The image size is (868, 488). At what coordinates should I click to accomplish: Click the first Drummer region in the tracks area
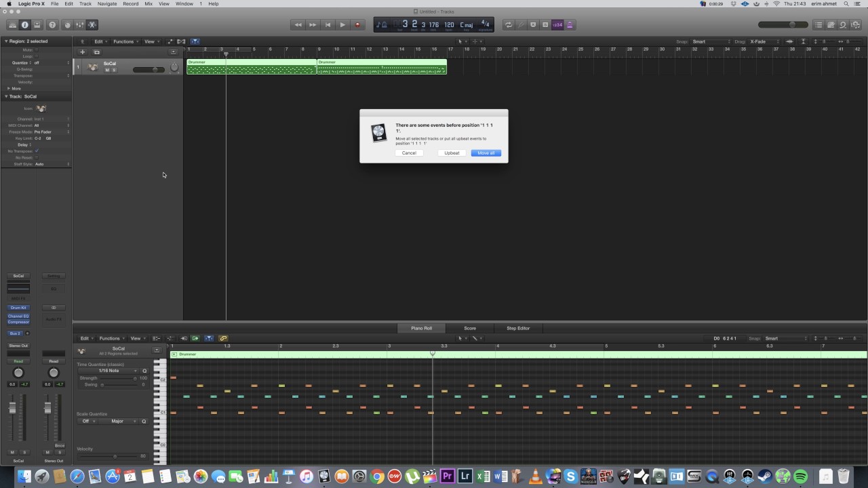coord(252,66)
